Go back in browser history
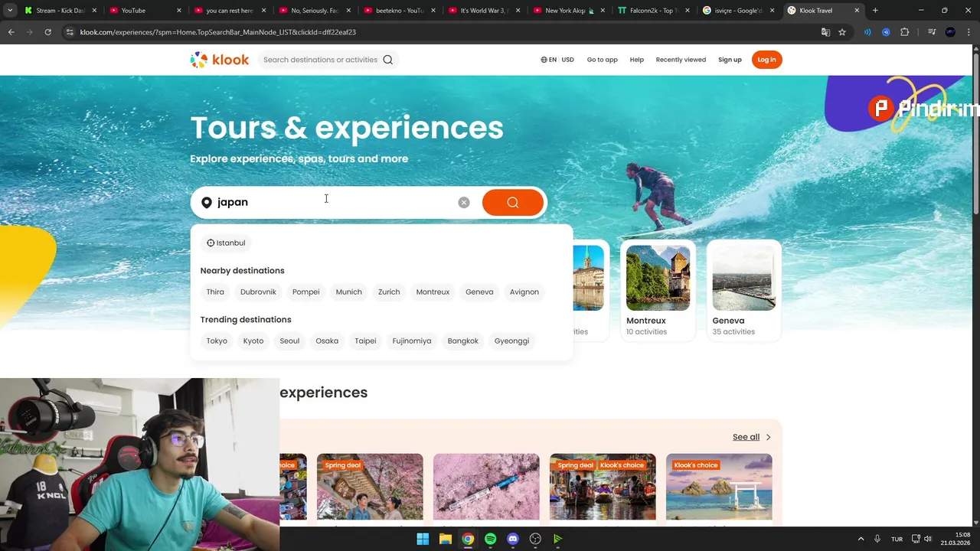 point(11,32)
